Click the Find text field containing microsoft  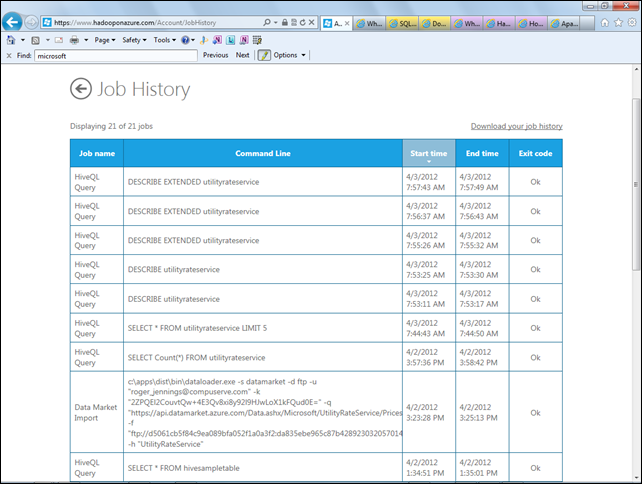point(115,56)
